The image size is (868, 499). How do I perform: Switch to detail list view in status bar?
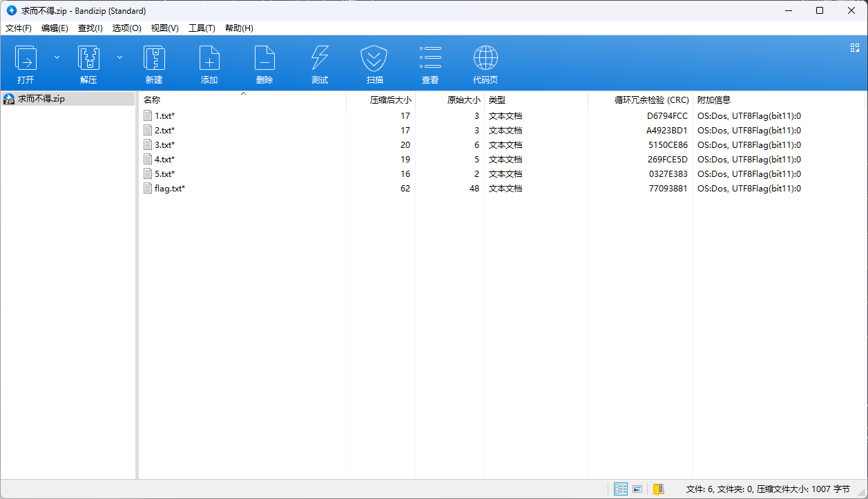621,489
